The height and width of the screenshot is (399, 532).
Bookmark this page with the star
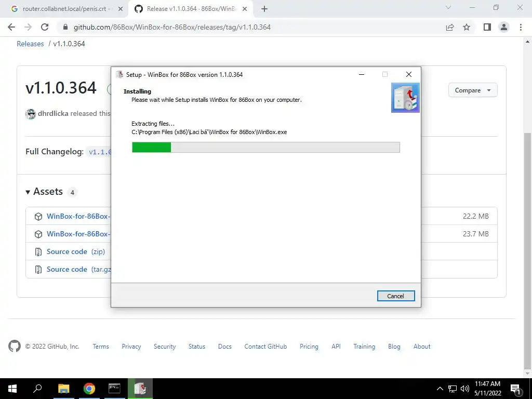(x=467, y=27)
